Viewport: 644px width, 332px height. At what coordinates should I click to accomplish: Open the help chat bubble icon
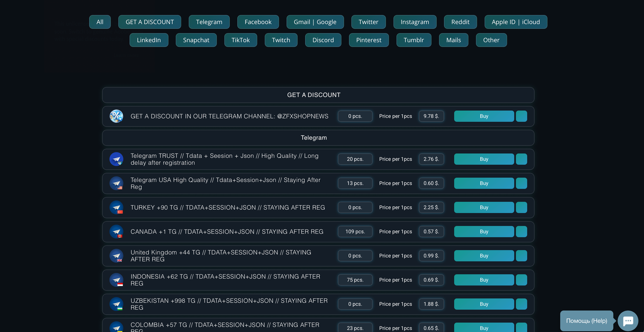628,321
